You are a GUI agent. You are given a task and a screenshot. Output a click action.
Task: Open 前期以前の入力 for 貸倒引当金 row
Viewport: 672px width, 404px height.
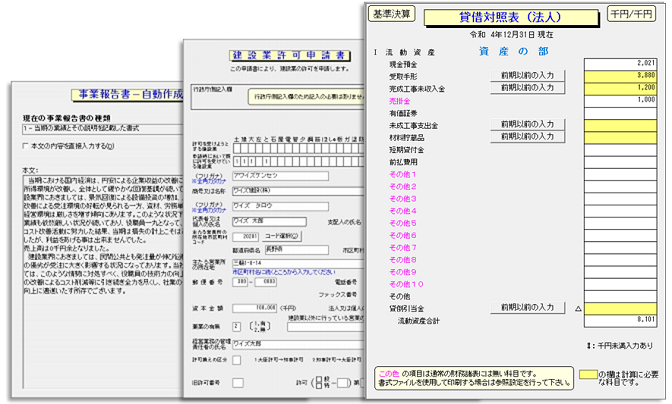click(x=528, y=308)
